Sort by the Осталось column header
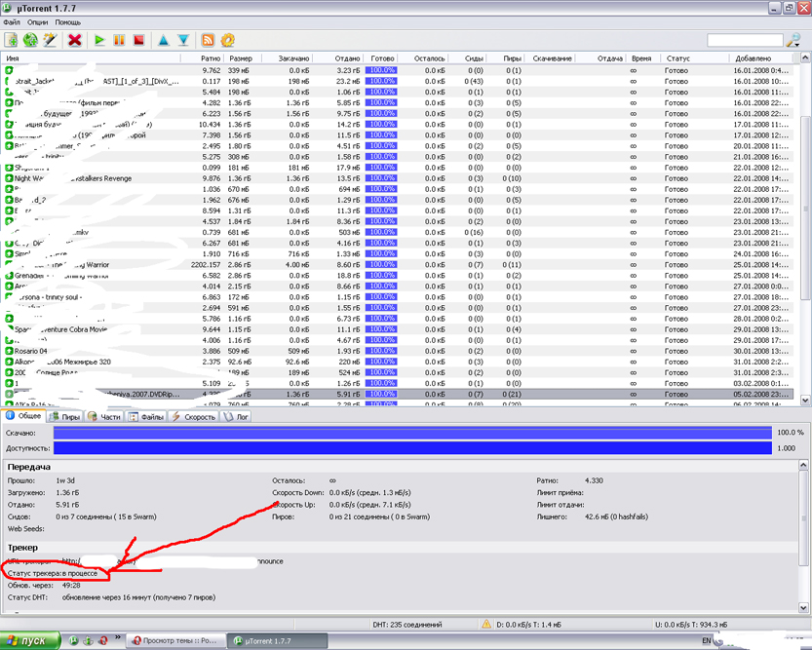812x650 pixels. coord(424,58)
